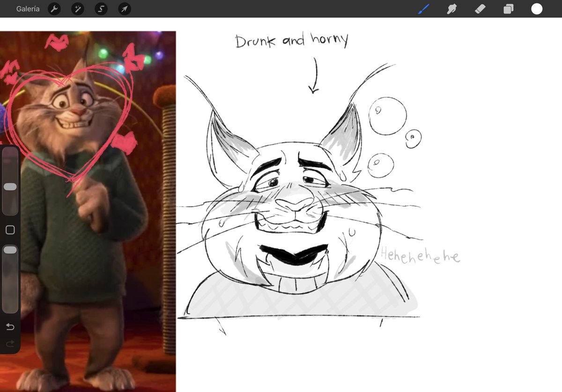Redo the last undone stroke
The height and width of the screenshot is (392, 562).
click(10, 344)
